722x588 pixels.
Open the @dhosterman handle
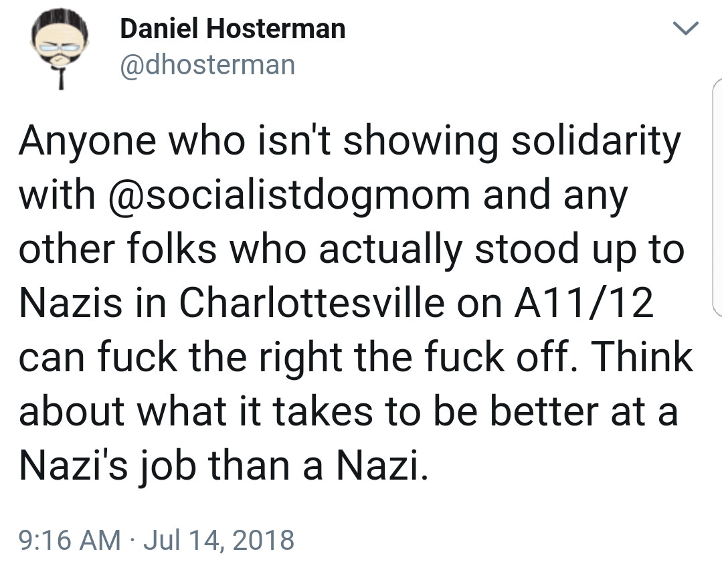click(x=207, y=65)
